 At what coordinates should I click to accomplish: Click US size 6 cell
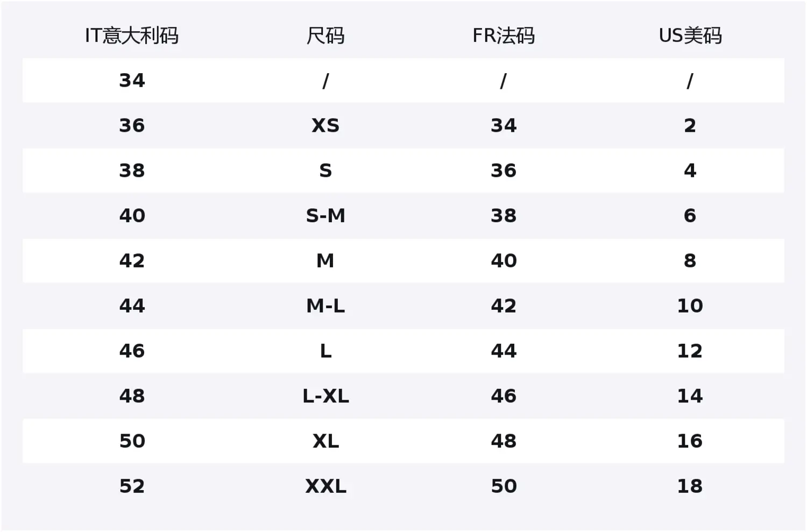click(x=690, y=216)
